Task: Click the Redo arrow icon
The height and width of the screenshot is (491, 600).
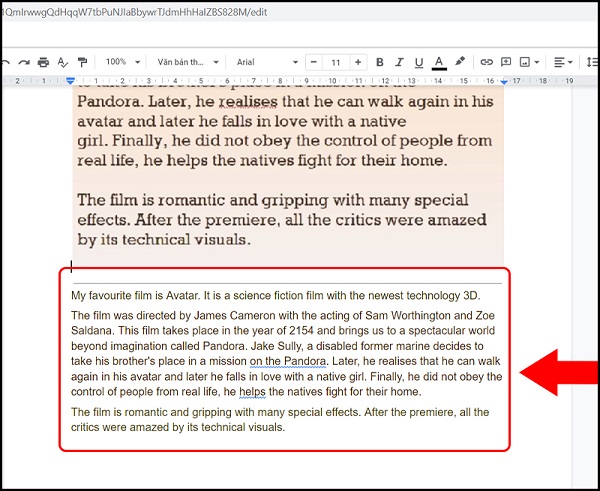Action: (x=24, y=62)
